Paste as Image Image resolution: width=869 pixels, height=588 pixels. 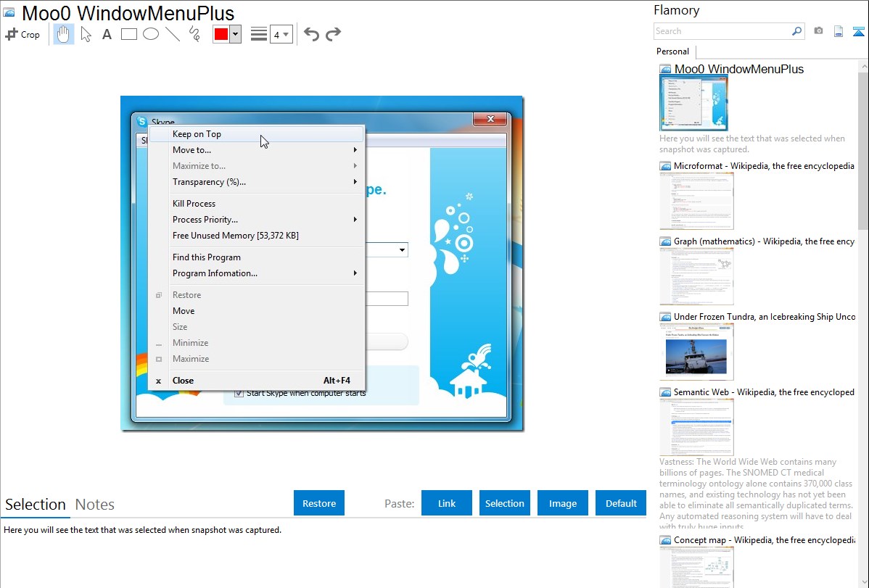563,503
